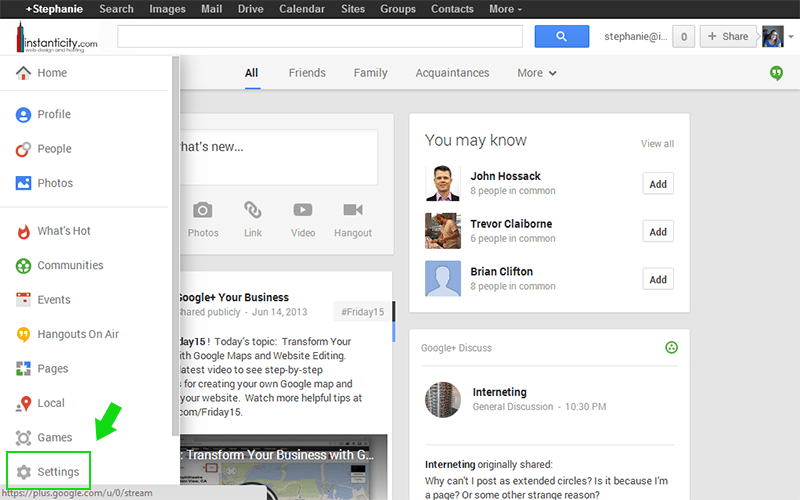Open Drive in the top bar
Screen dimensions: 800x500
coord(251,9)
